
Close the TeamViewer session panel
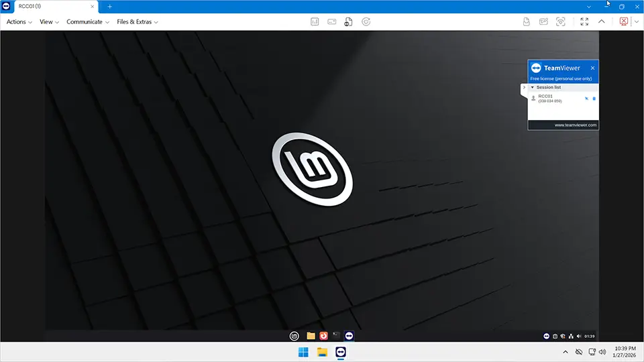[592, 68]
